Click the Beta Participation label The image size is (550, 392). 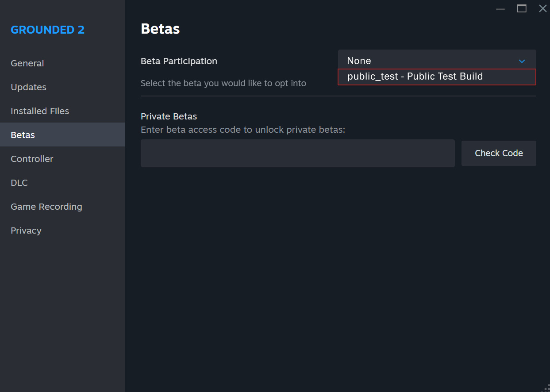click(179, 61)
